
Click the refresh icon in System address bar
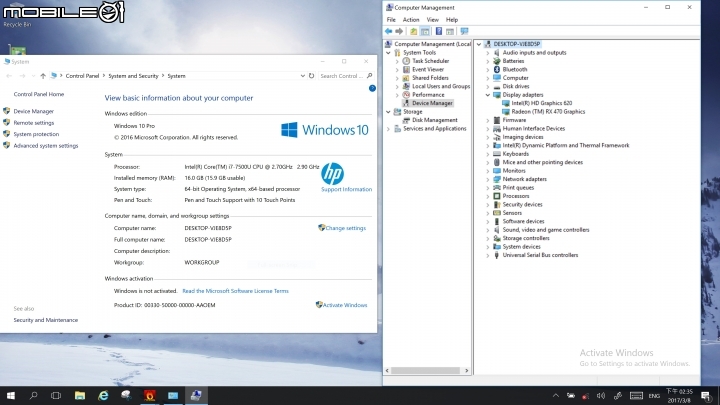click(311, 76)
